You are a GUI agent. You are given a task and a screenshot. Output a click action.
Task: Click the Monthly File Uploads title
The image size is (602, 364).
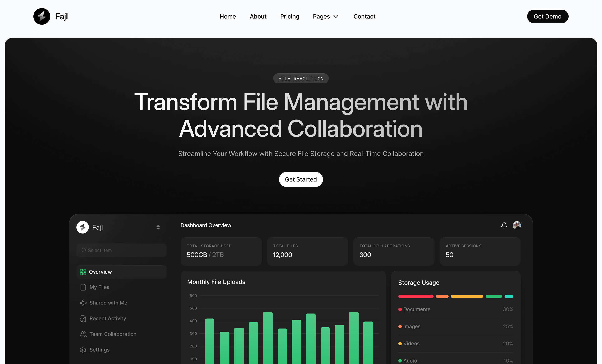point(216,282)
